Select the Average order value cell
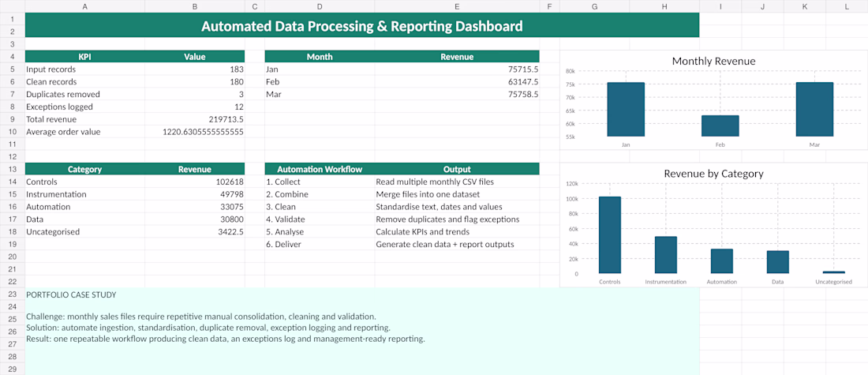 (84, 132)
